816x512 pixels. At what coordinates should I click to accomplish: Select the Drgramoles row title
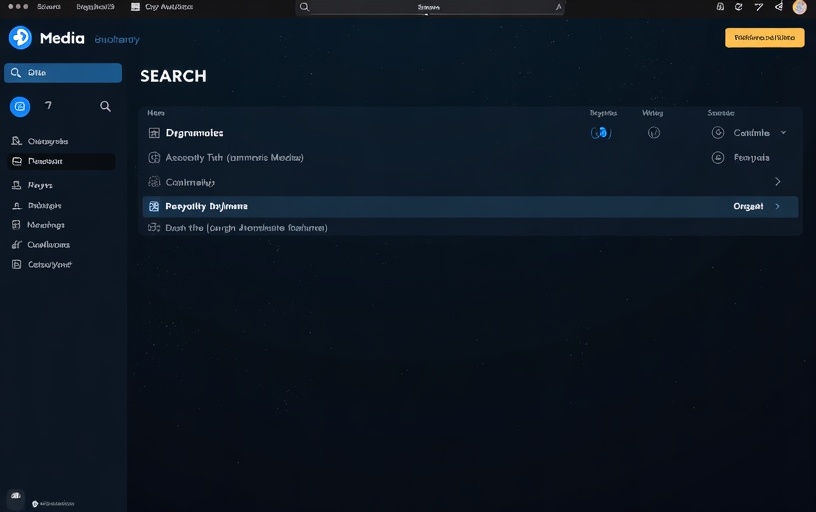pyautogui.click(x=195, y=133)
